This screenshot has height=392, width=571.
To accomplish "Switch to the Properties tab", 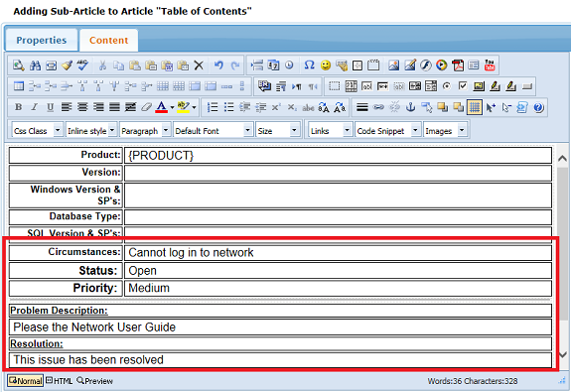I will point(42,40).
